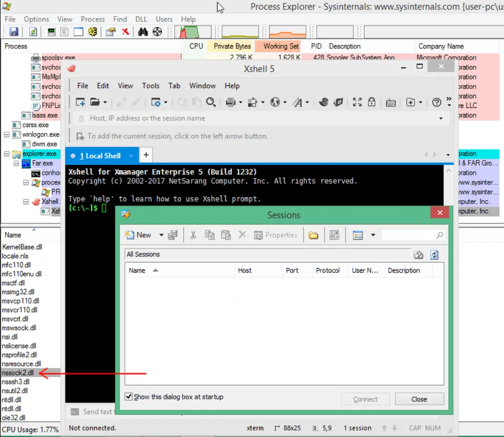The image size is (504, 437).
Task: Click the session search field in Sessions dialog
Action: [411, 235]
